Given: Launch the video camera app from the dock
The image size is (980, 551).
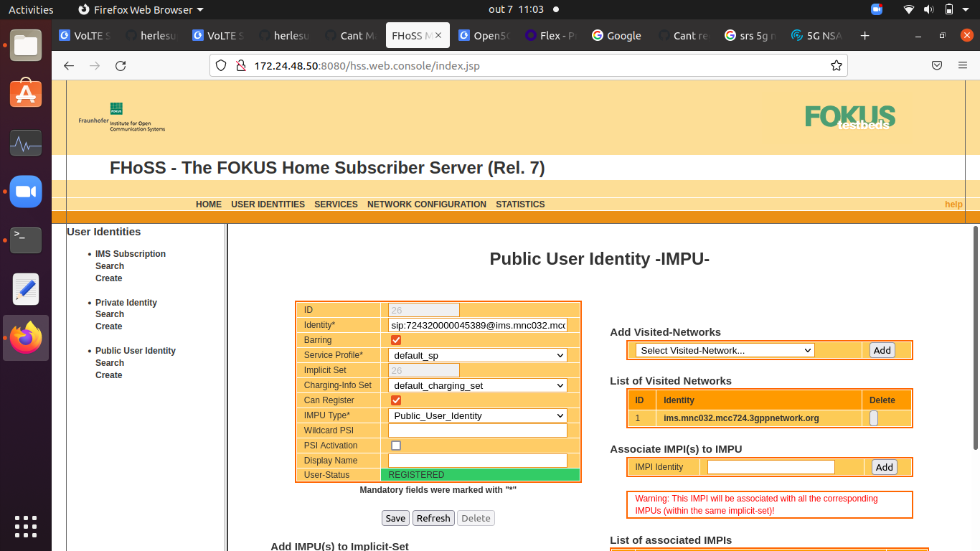Looking at the screenshot, I should point(26,192).
